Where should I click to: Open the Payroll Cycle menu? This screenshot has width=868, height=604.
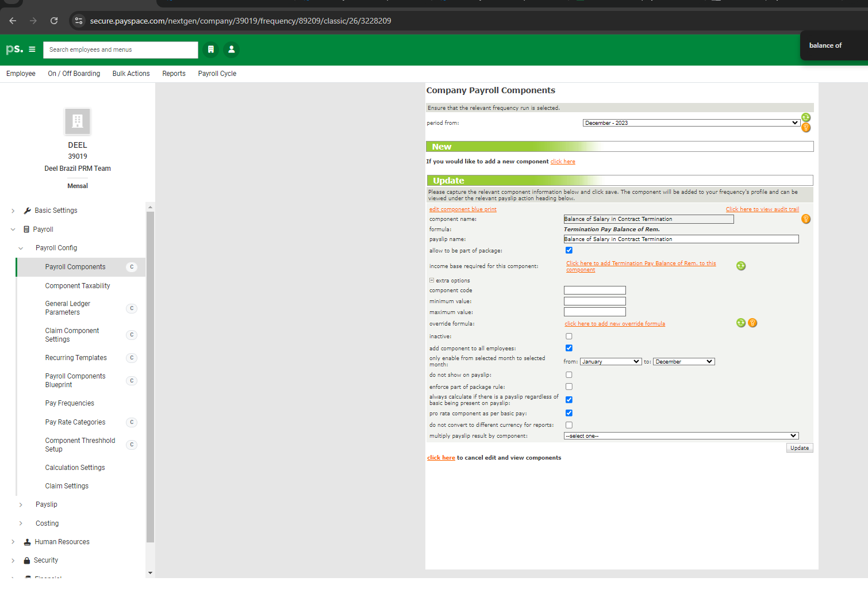click(x=217, y=74)
